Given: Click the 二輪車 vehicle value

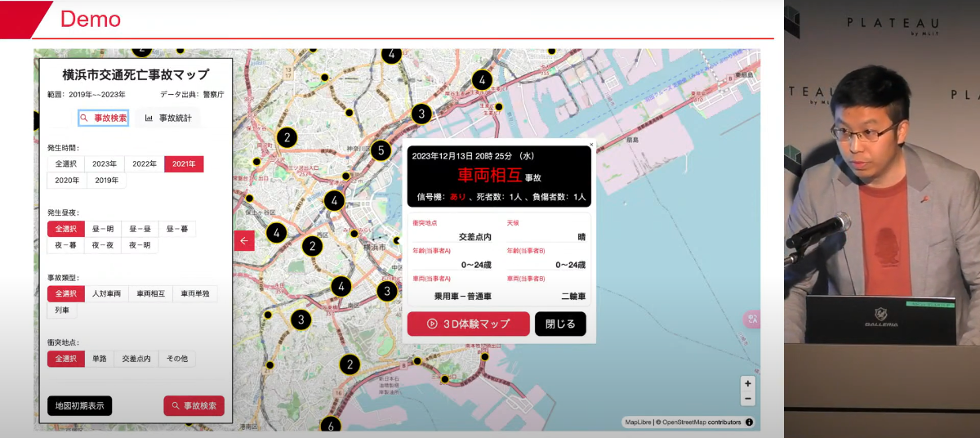Looking at the screenshot, I should tap(573, 297).
